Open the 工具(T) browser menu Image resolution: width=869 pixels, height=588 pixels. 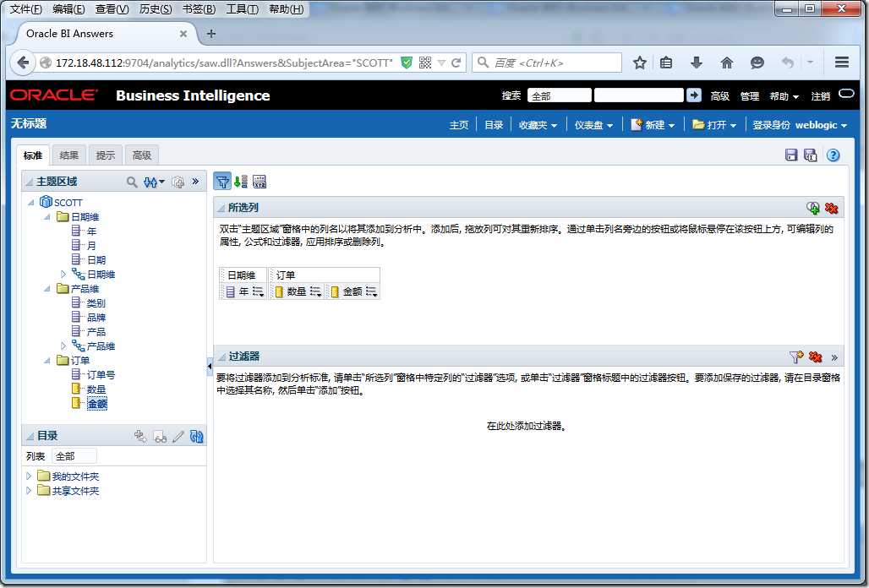pos(243,9)
